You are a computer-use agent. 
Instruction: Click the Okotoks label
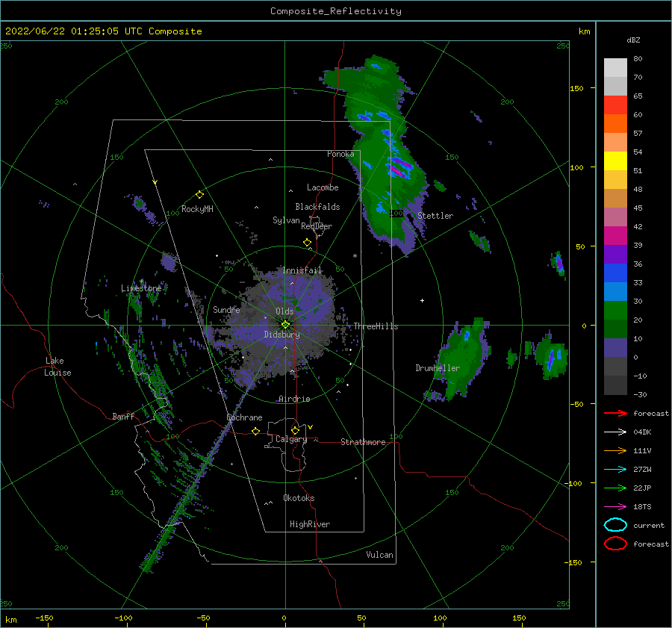299,498
